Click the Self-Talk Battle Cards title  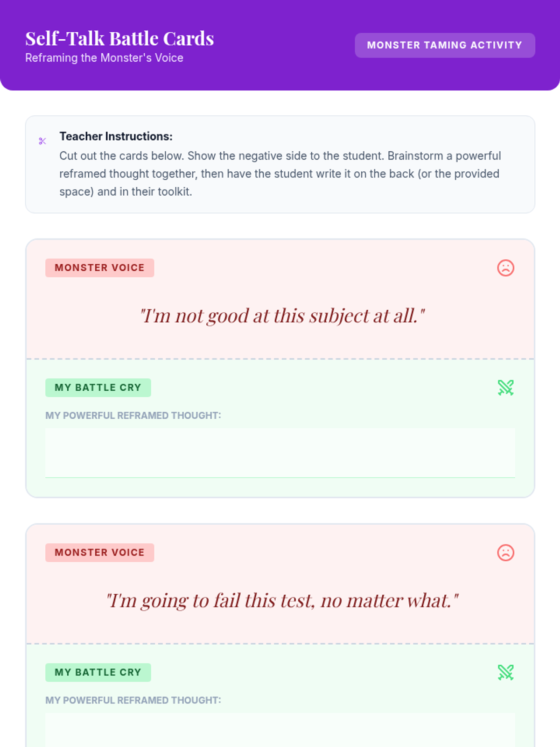coord(119,39)
